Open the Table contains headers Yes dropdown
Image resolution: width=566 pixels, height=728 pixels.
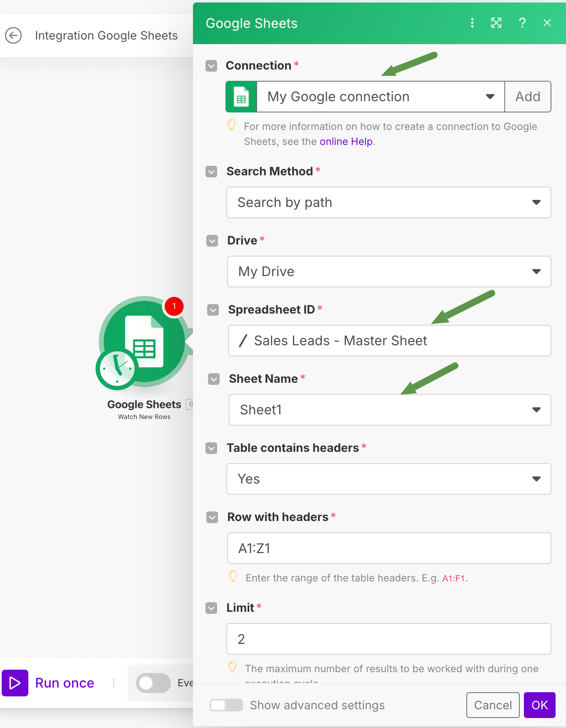[389, 479]
